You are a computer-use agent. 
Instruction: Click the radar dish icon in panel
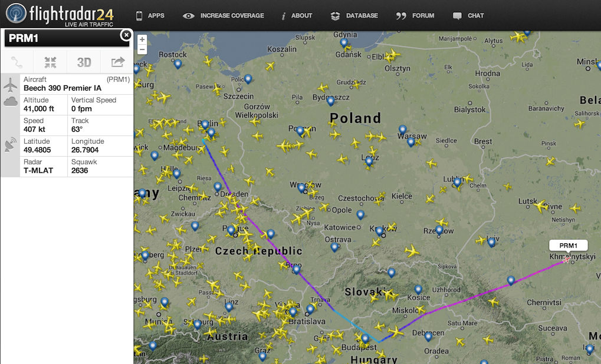click(11, 145)
